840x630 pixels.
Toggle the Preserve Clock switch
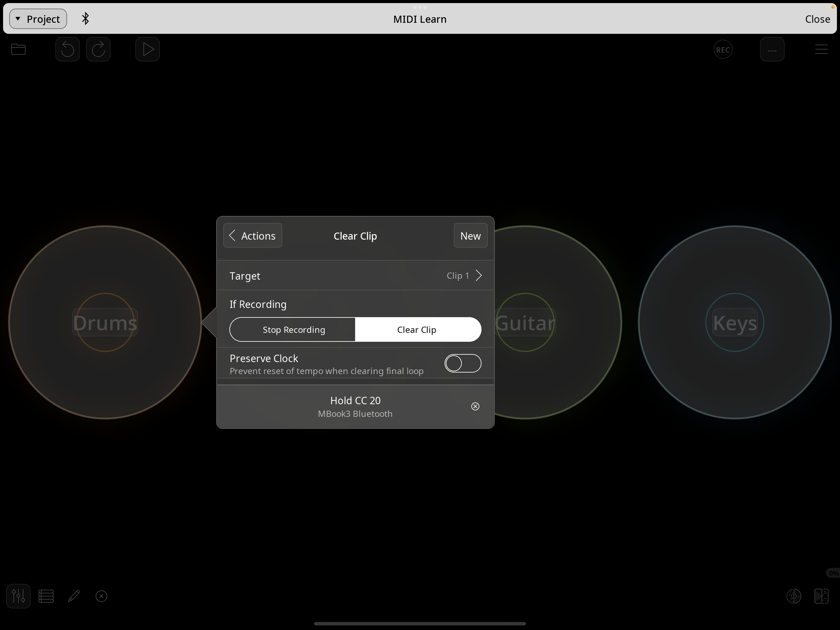tap(462, 363)
